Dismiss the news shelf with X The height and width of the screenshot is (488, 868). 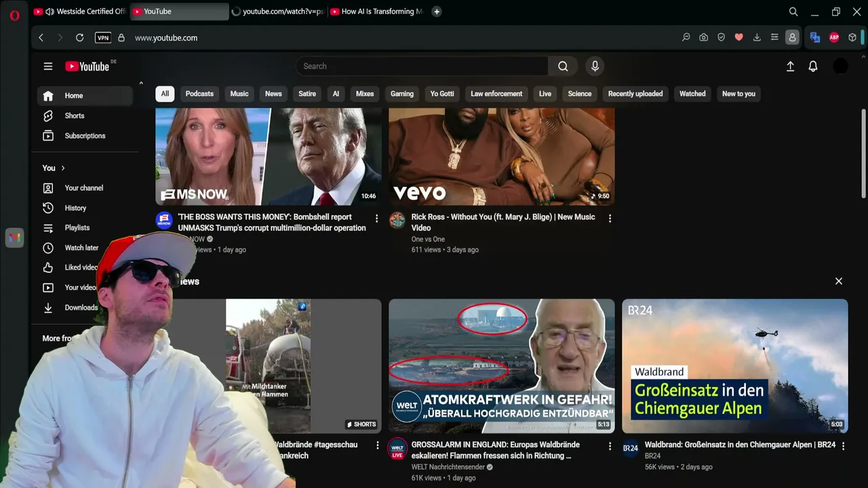coord(839,281)
